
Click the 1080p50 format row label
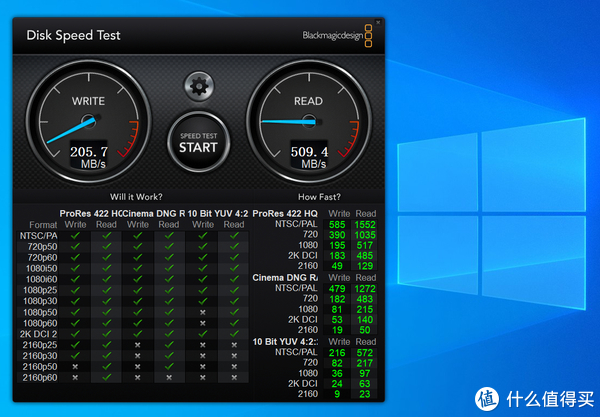tap(40, 312)
